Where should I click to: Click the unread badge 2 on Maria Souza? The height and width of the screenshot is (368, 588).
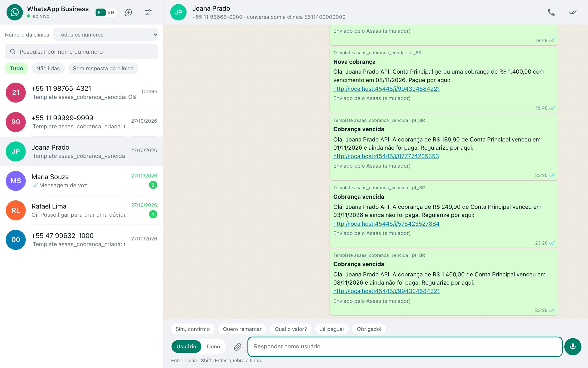pyautogui.click(x=153, y=185)
